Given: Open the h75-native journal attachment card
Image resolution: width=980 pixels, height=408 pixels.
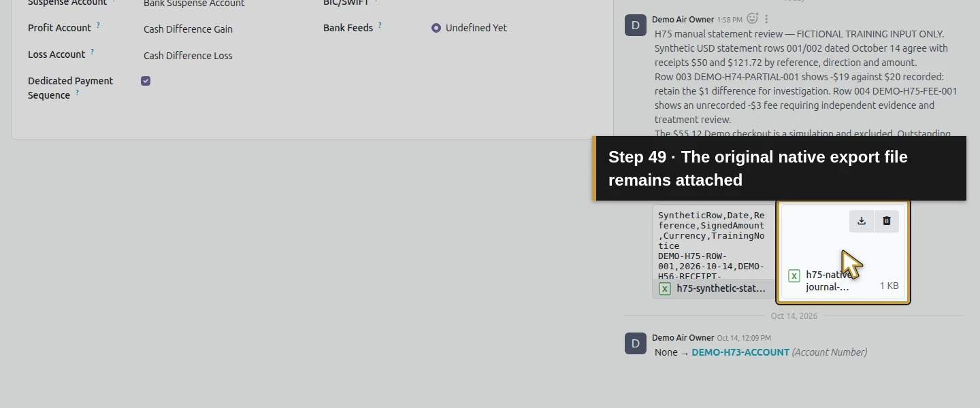Looking at the screenshot, I should pyautogui.click(x=843, y=252).
